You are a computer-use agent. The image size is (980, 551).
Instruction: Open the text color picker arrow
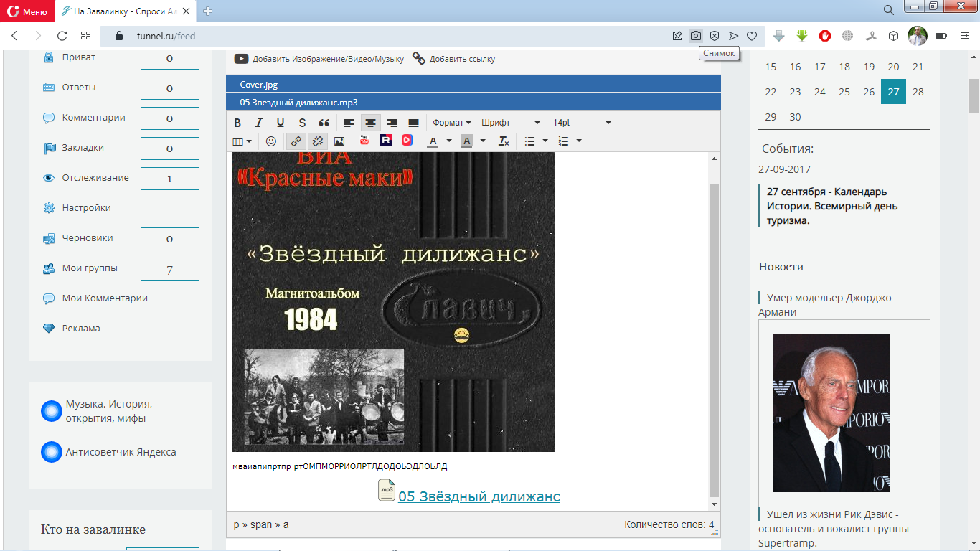pyautogui.click(x=449, y=141)
